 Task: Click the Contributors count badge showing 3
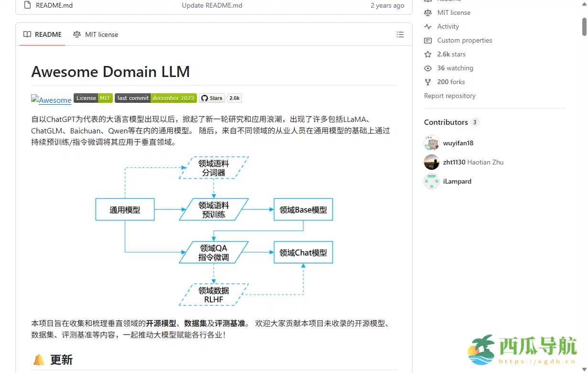[474, 122]
